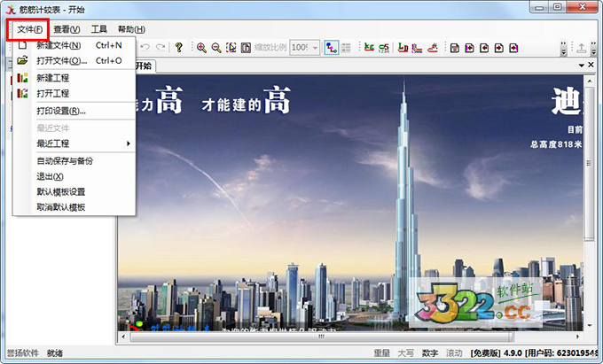The height and width of the screenshot is (364, 603).
Task: Open the tab list dropdown arrow beside tab close
Action: (582, 66)
